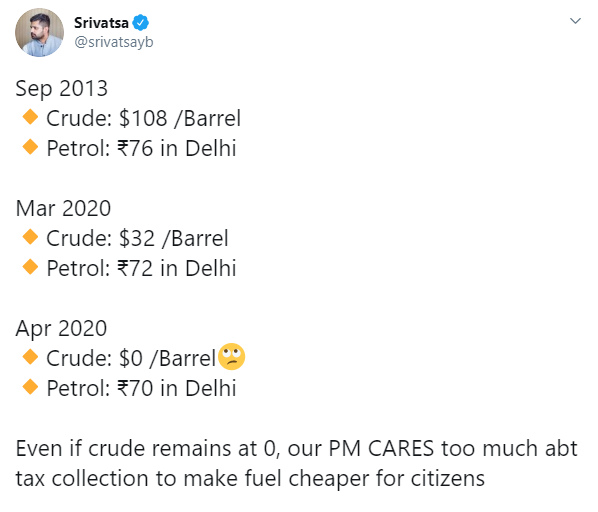The width and height of the screenshot is (598, 512).
Task: Click the 'Petrol: ₹70 in Delhi' line
Action: pyautogui.click(x=141, y=388)
